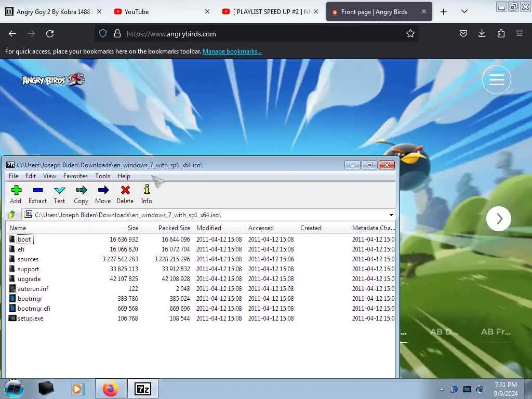Open the Firefox application menu
Viewport: 532px width, 399px height.
tap(520, 33)
